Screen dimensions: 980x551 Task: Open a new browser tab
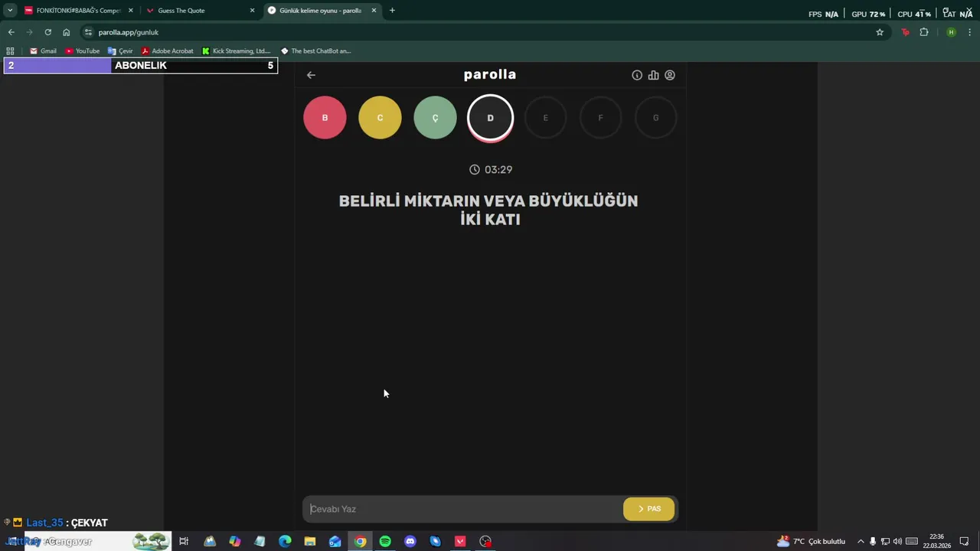(x=392, y=11)
